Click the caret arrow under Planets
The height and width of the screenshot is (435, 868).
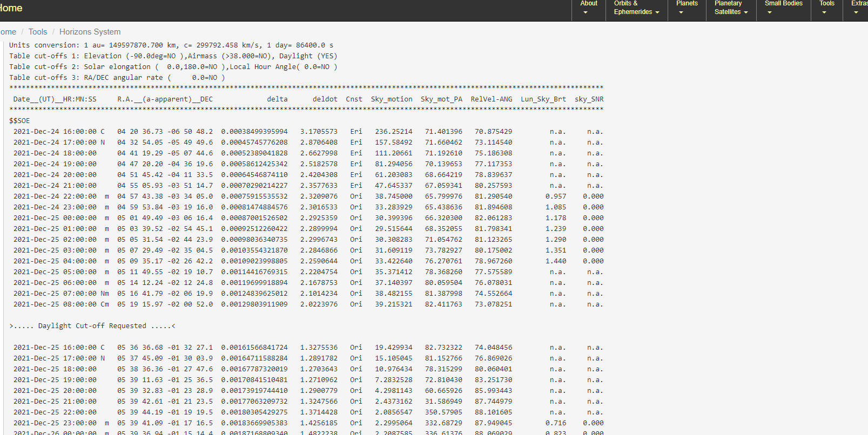click(x=681, y=12)
